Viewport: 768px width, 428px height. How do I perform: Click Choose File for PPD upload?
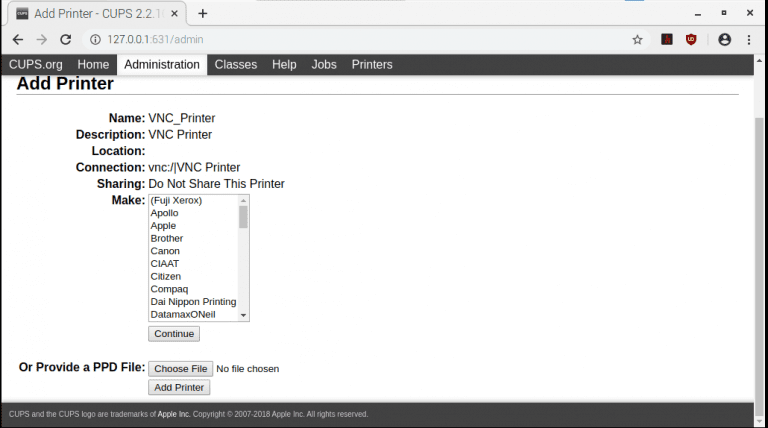tap(180, 368)
